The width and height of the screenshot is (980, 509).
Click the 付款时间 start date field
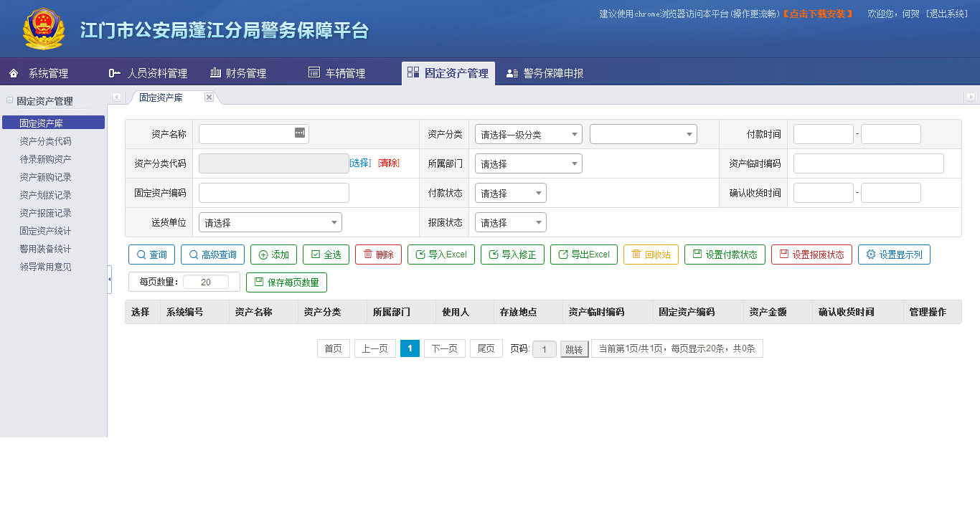pyautogui.click(x=824, y=134)
